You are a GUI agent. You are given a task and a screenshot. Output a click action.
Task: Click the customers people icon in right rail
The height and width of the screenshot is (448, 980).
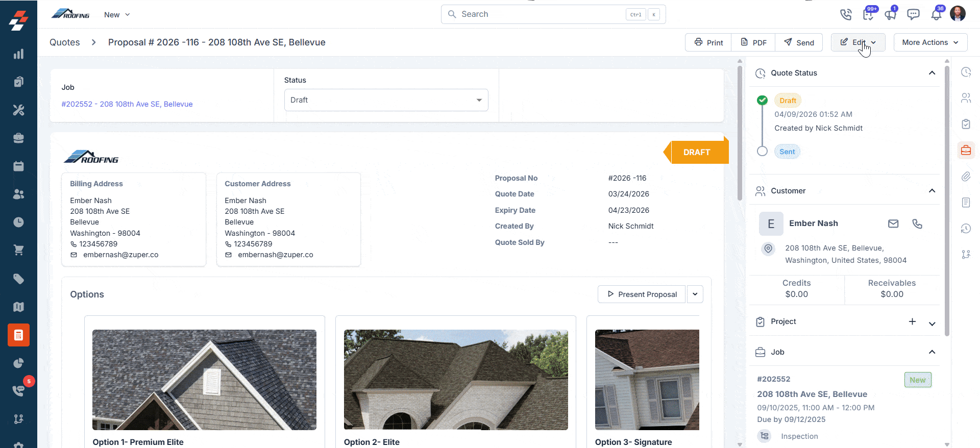coord(966,98)
